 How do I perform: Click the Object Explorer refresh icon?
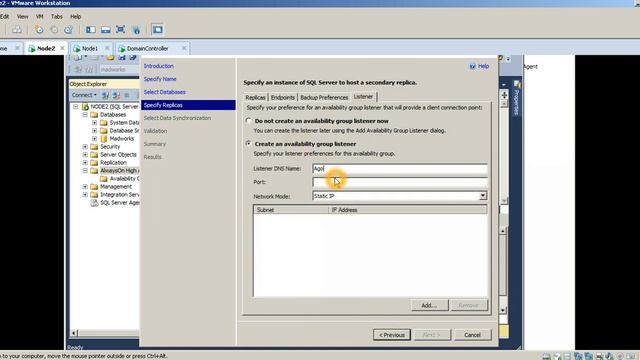point(105,95)
